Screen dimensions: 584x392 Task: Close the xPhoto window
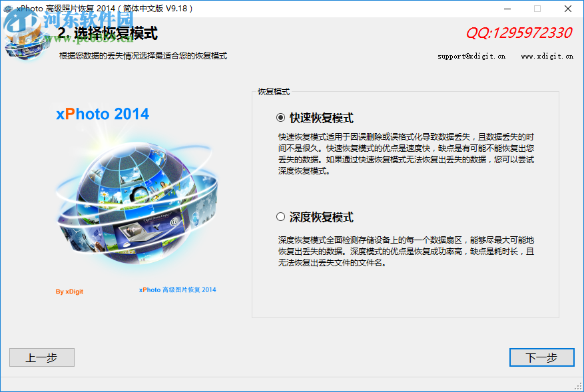coord(567,9)
